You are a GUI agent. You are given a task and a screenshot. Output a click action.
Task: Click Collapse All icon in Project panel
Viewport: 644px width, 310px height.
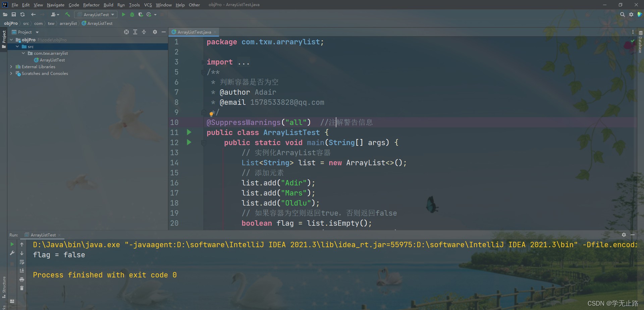(144, 32)
